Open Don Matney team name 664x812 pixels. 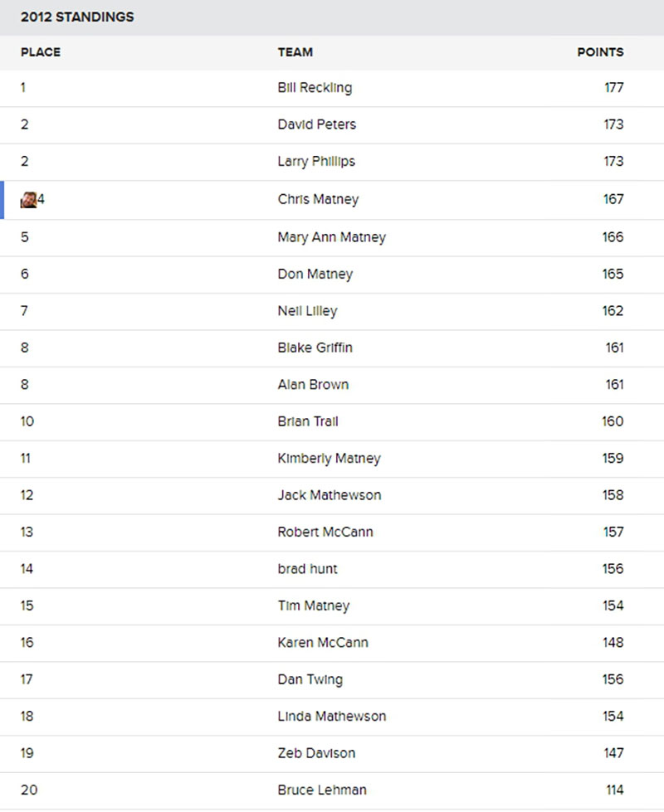pos(315,274)
